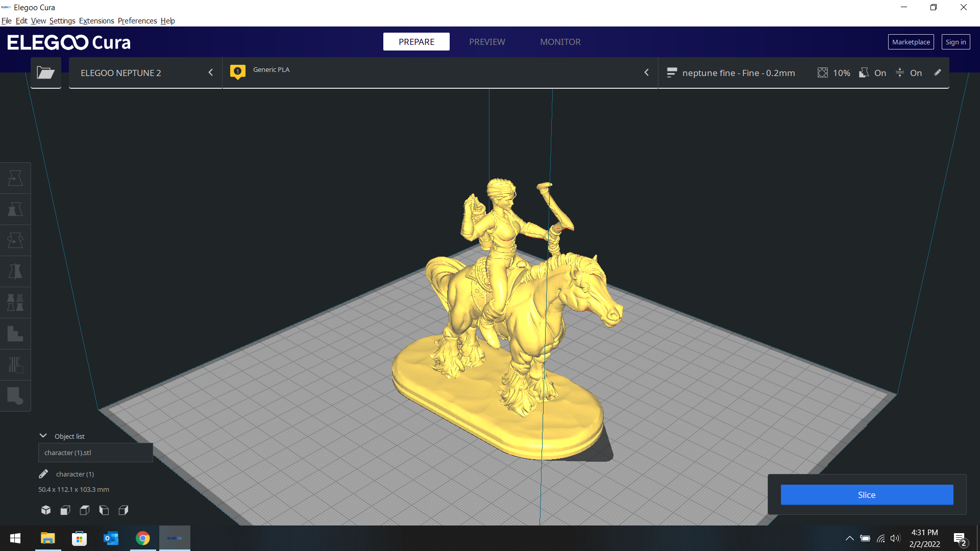Click the blue Slice button
The image size is (980, 551).
click(867, 495)
